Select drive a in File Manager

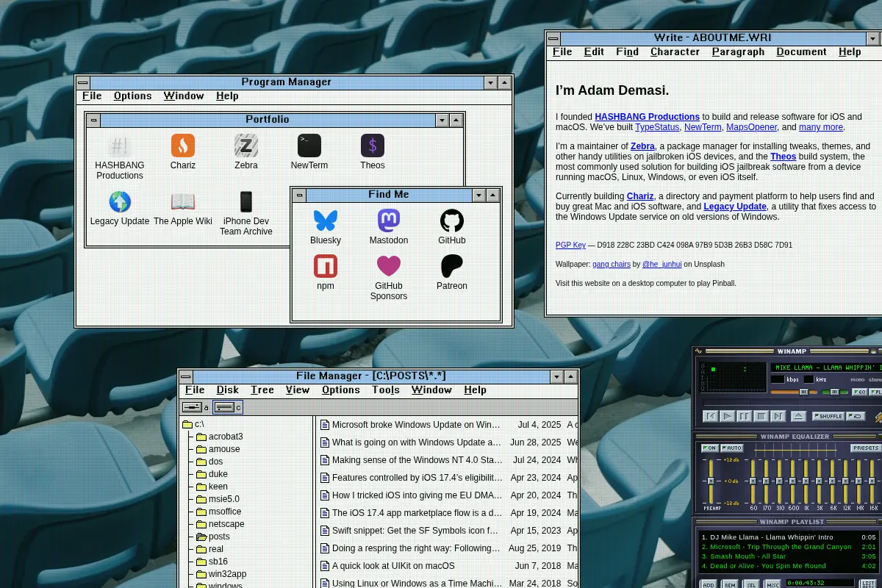click(196, 407)
